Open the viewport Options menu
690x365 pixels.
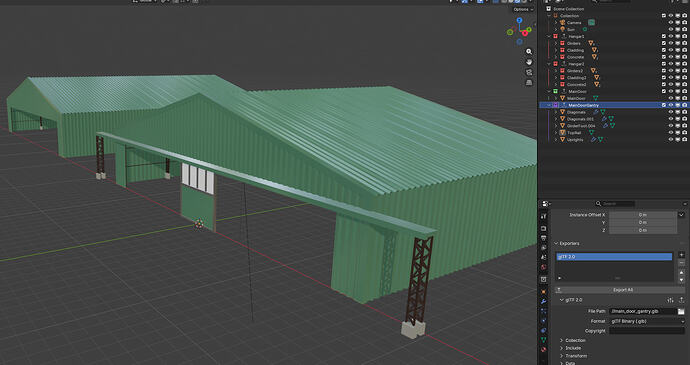pyautogui.click(x=523, y=9)
